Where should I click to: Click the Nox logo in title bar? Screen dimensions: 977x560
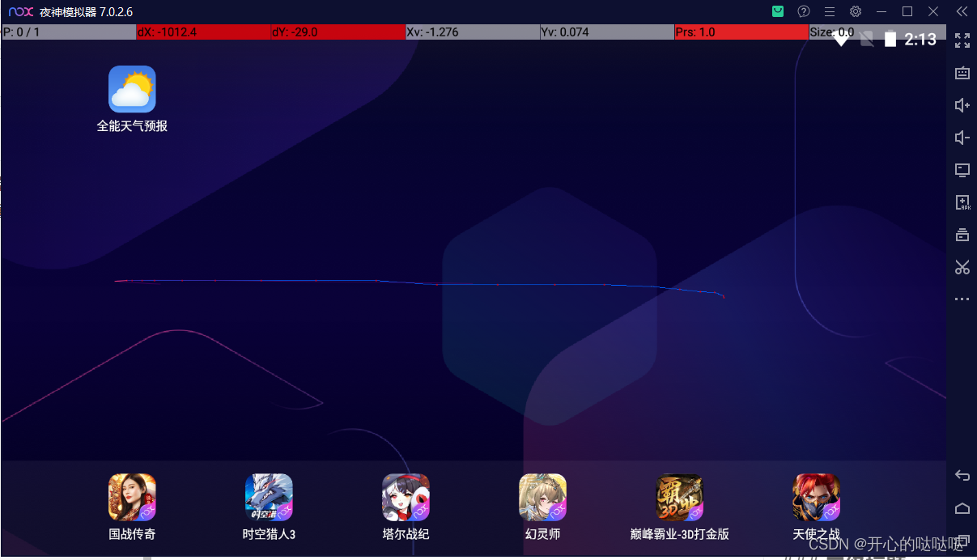(21, 11)
